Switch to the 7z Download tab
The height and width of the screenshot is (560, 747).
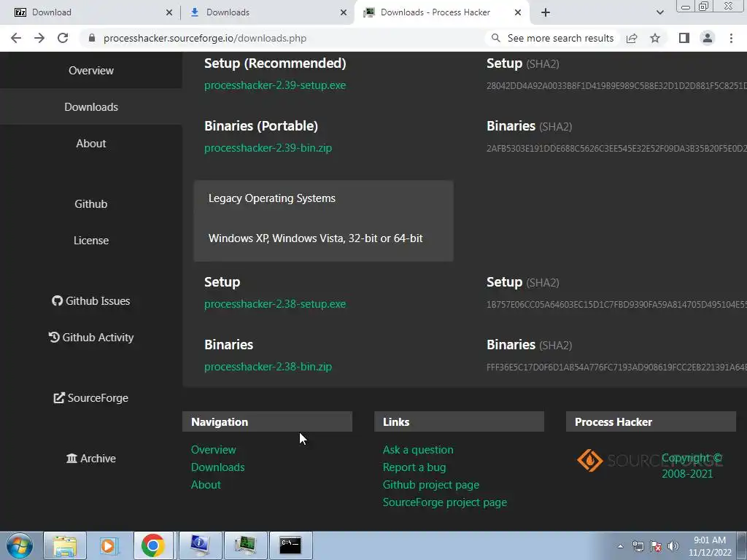point(90,12)
